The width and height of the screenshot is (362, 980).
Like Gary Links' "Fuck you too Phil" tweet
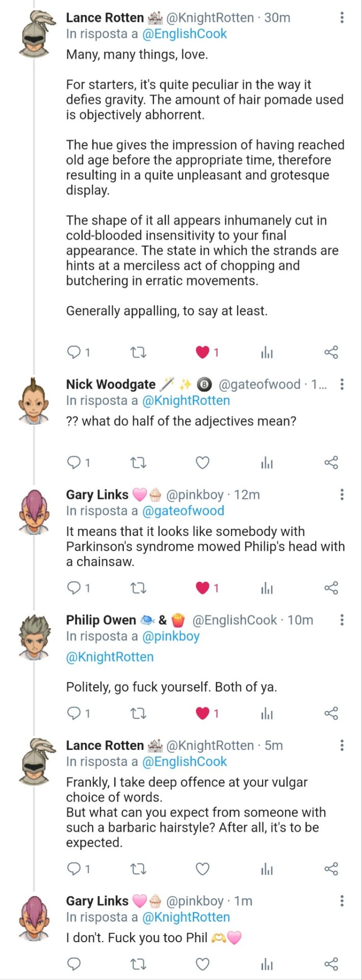pos(203,964)
